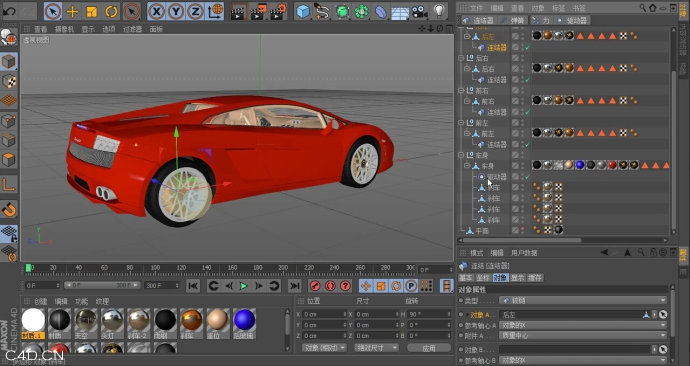Image resolution: width=690 pixels, height=366 pixels.
Task: Click the 驱动器 motor button in toolbar
Action: point(572,20)
